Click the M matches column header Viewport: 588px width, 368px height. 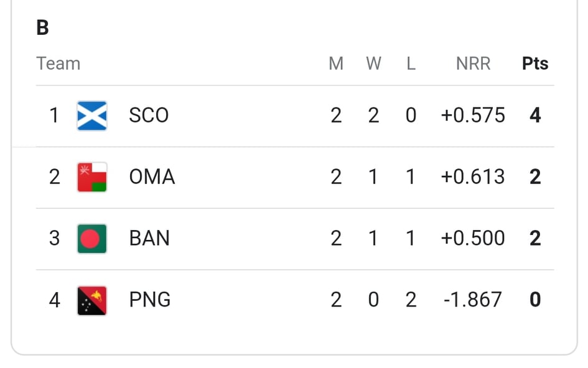coord(336,63)
